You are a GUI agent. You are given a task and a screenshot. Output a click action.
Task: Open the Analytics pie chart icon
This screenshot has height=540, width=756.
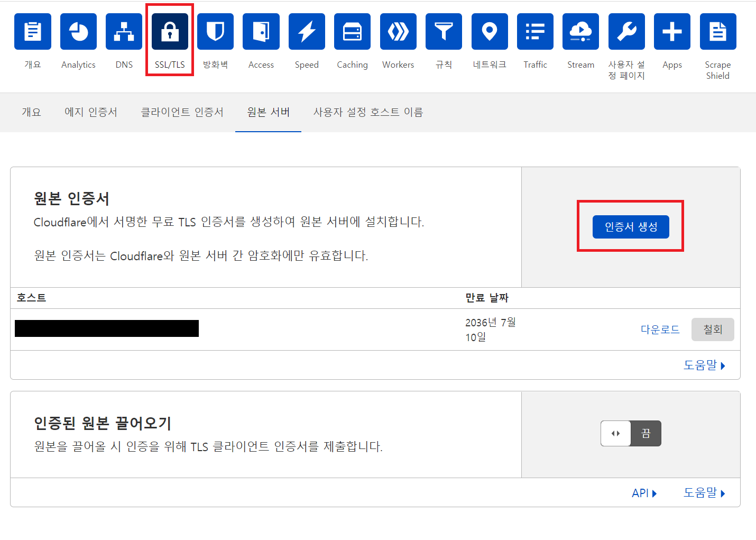point(78,32)
